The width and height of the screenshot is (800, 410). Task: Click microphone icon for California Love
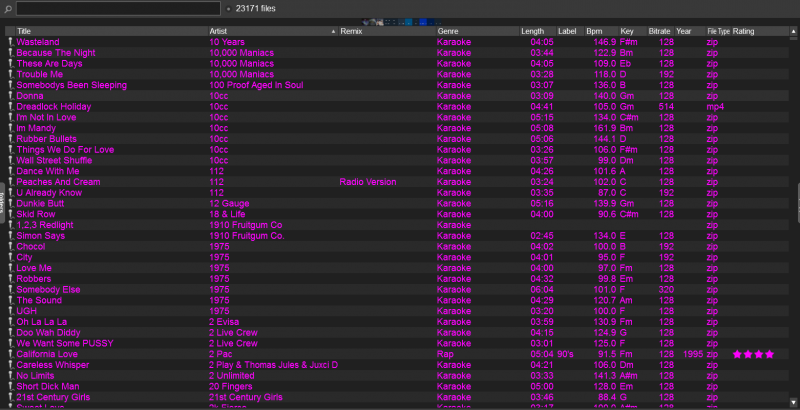click(10, 354)
